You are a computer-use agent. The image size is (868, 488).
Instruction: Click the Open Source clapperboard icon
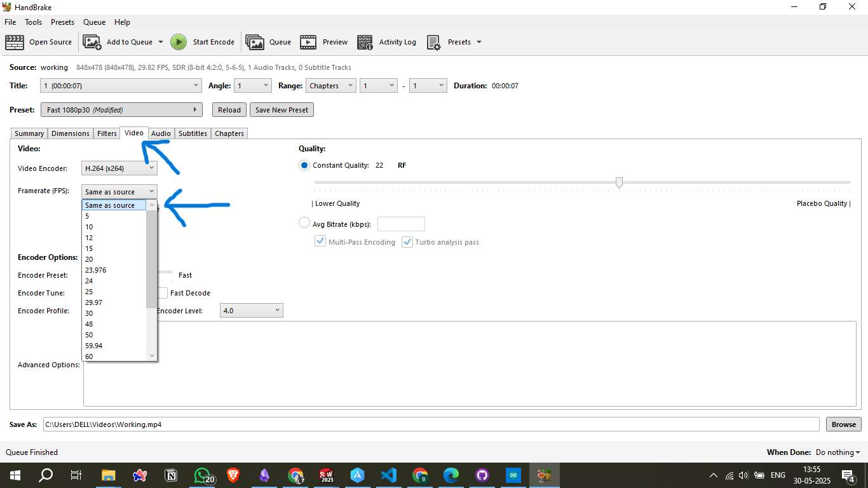pyautogui.click(x=14, y=42)
